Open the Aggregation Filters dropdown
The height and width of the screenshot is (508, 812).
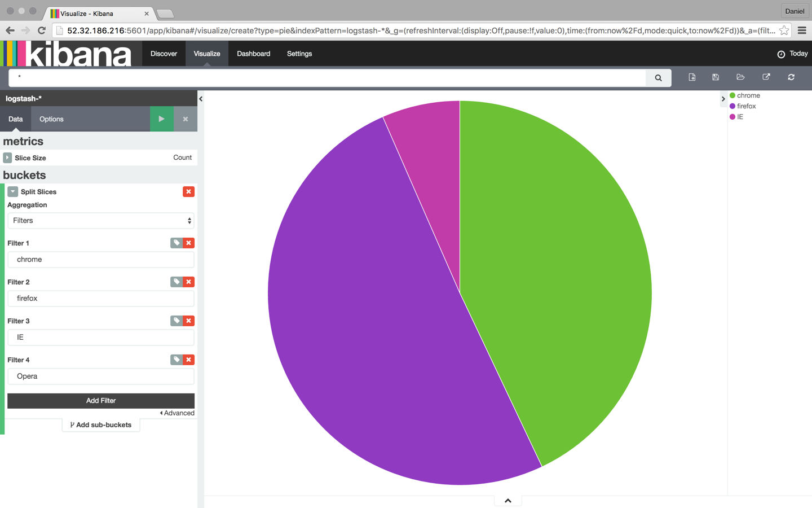[101, 221]
